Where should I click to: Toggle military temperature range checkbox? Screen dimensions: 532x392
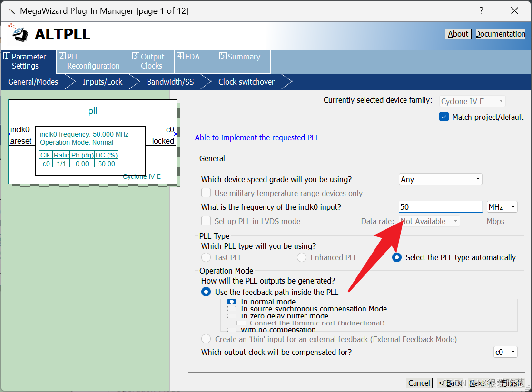click(x=206, y=193)
